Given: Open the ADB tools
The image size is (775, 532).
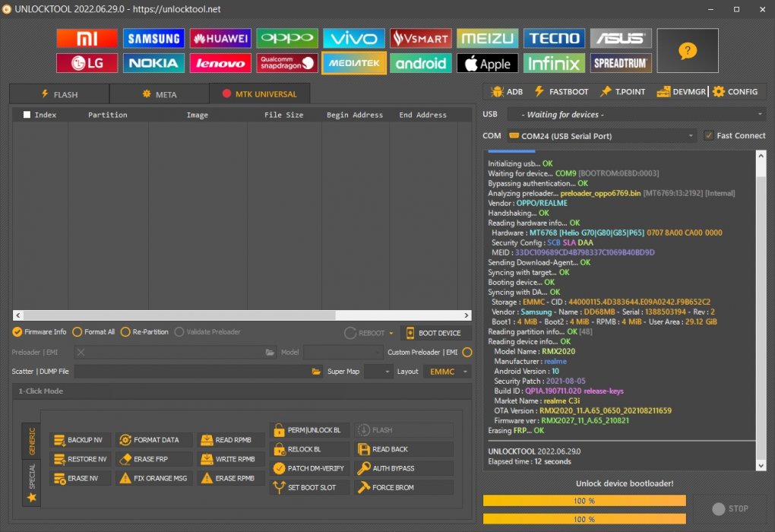Looking at the screenshot, I should [x=507, y=91].
